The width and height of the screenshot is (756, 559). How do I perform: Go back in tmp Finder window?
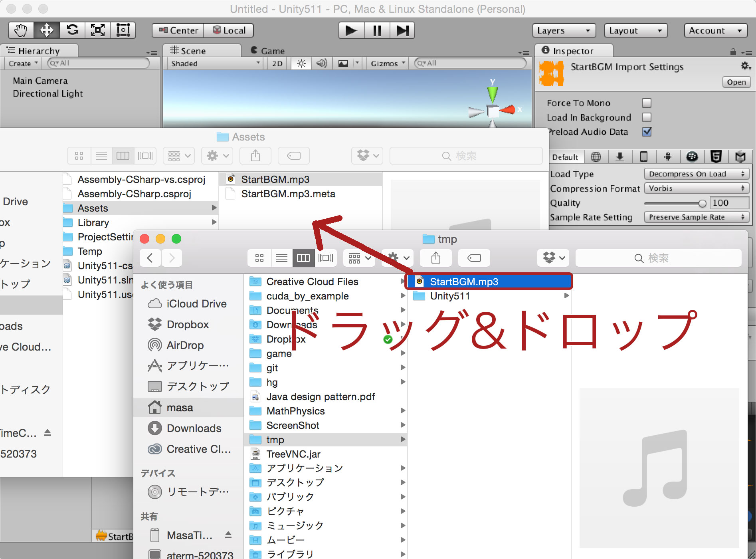(x=150, y=258)
